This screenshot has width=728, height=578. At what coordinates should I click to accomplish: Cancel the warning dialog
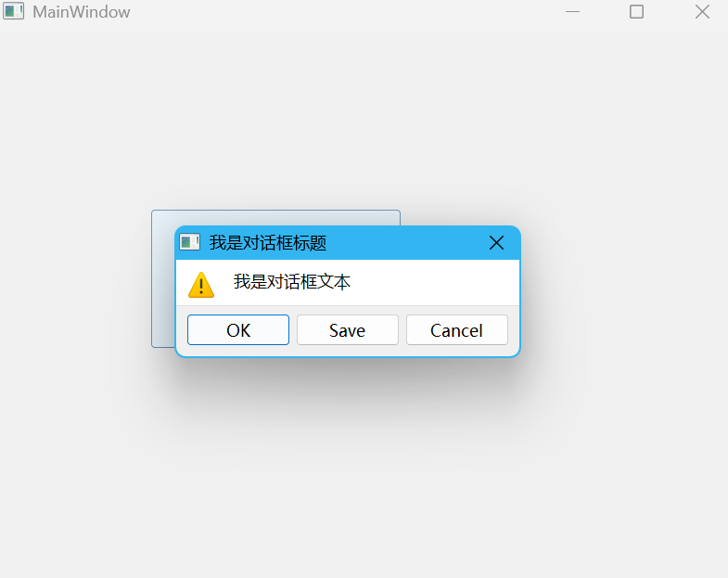click(x=457, y=330)
